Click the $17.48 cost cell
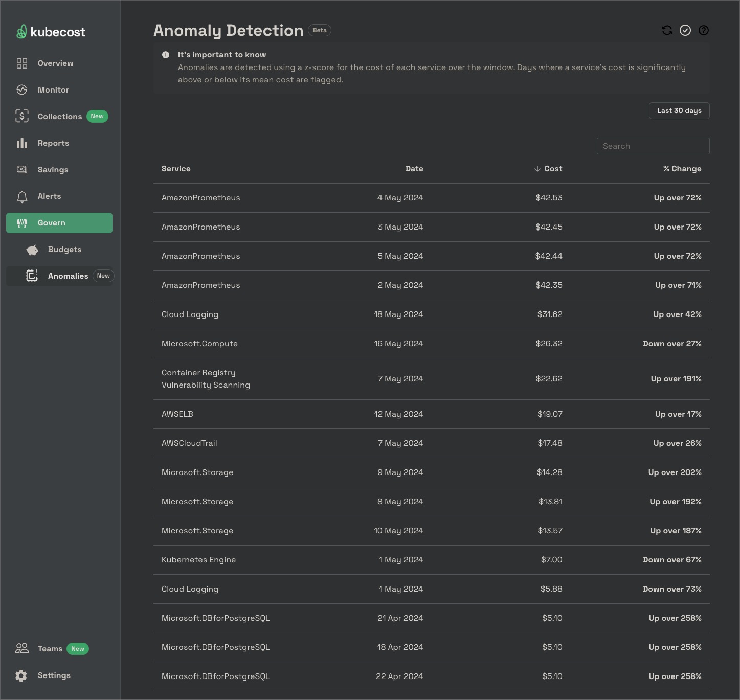This screenshot has width=740, height=700. 550,443
